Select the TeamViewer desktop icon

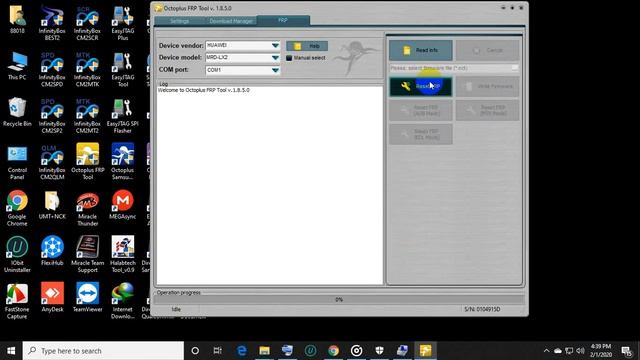tap(87, 298)
